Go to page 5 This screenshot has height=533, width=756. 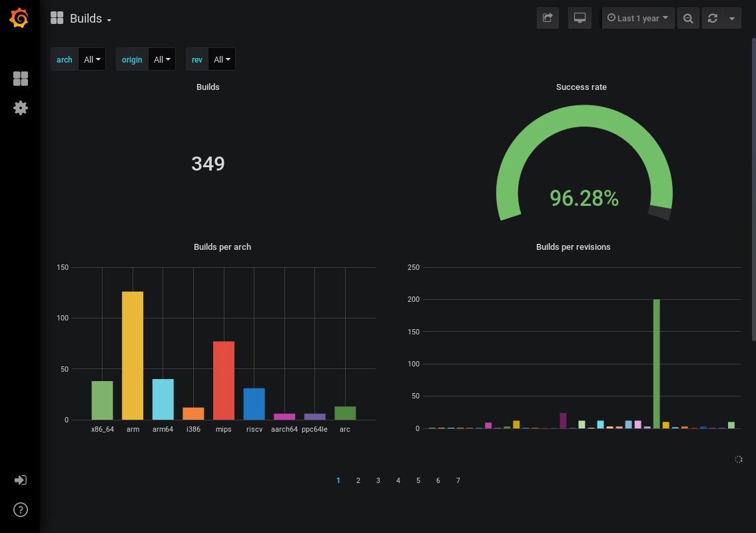pos(418,480)
